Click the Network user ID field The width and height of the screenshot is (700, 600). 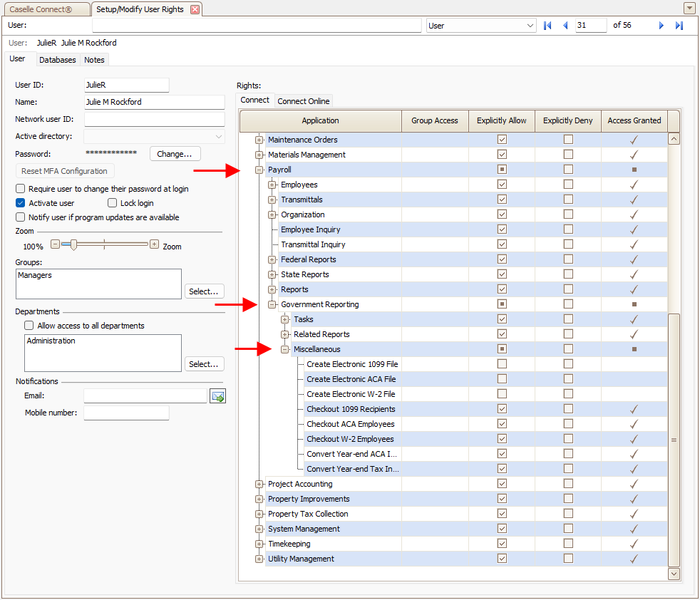point(154,120)
